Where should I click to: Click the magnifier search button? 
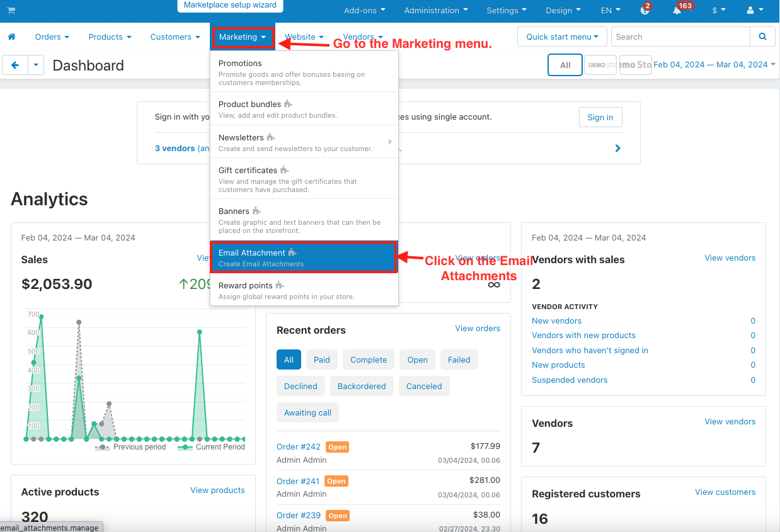click(x=762, y=37)
